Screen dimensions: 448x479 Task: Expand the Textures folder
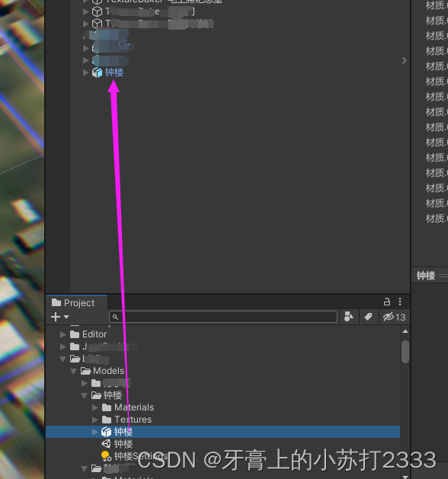click(95, 420)
